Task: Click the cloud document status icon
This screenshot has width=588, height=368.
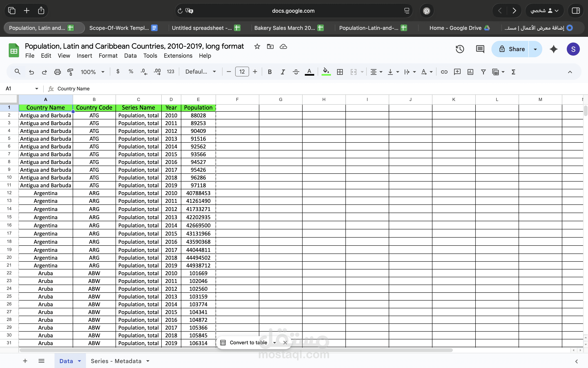Action: 283,46
